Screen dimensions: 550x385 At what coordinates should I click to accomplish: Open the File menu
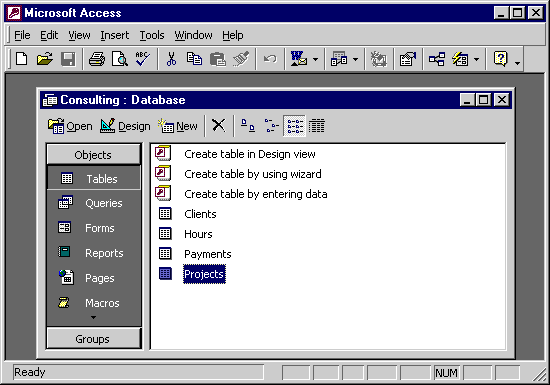coord(22,35)
